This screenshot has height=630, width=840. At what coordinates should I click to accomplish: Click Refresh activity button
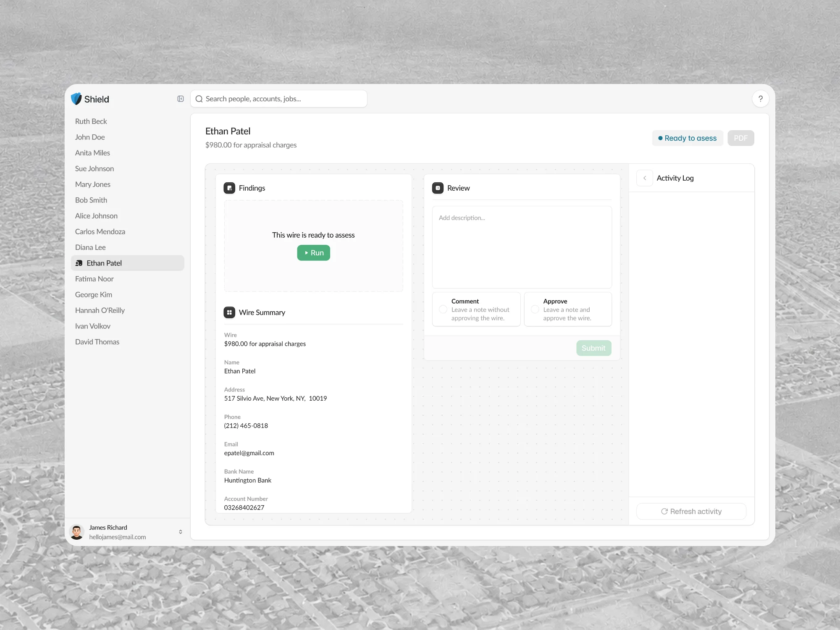click(691, 512)
